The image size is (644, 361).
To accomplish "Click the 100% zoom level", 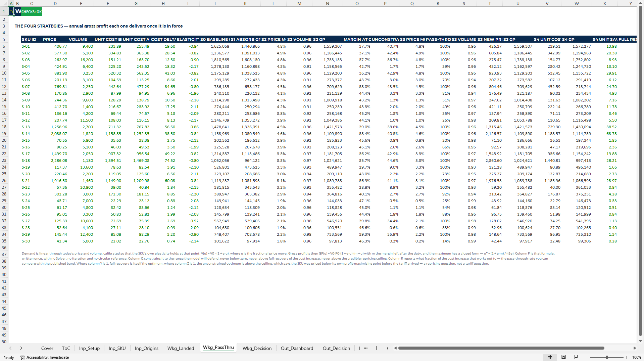I will click(637, 357).
